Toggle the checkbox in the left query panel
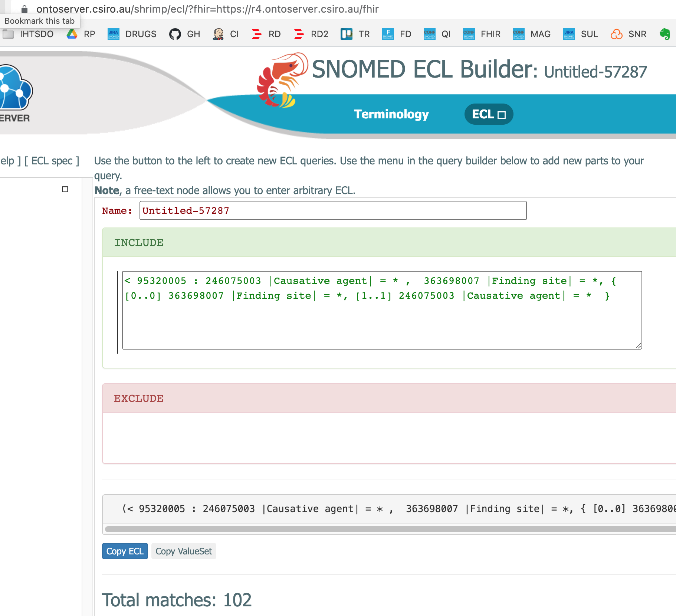The image size is (676, 616). pyautogui.click(x=65, y=189)
